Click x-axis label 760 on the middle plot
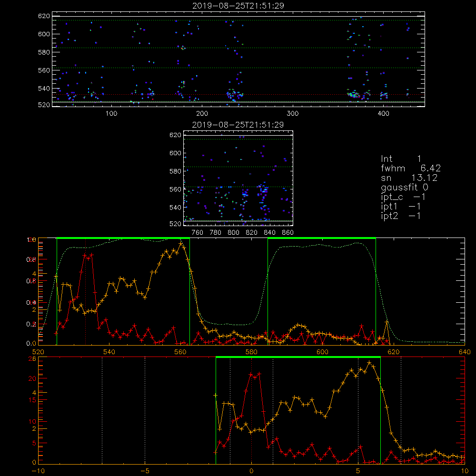The height and width of the screenshot is (476, 476). click(x=198, y=233)
